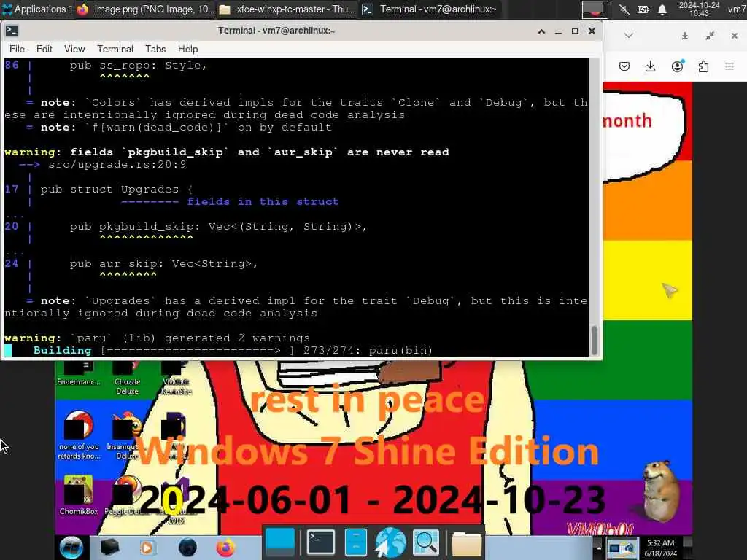Switch to xfce-winxp-tc-master Thunar taskbar button
The width and height of the screenshot is (747, 560).
point(287,9)
